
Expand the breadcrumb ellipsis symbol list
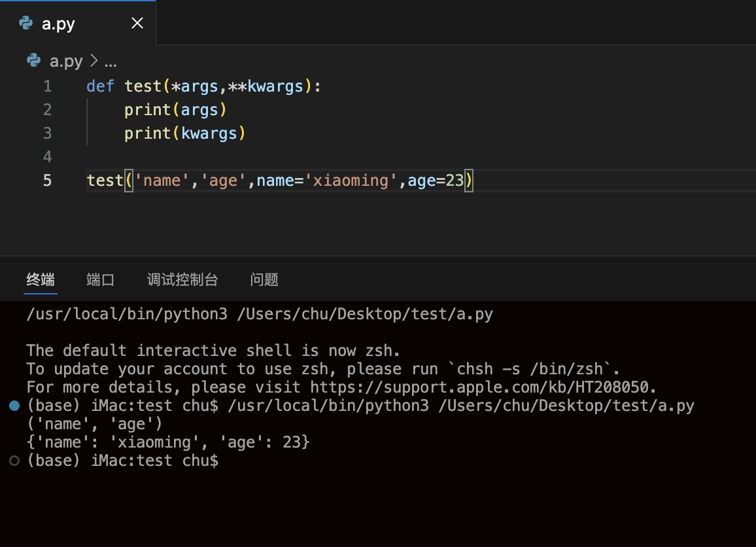click(111, 62)
